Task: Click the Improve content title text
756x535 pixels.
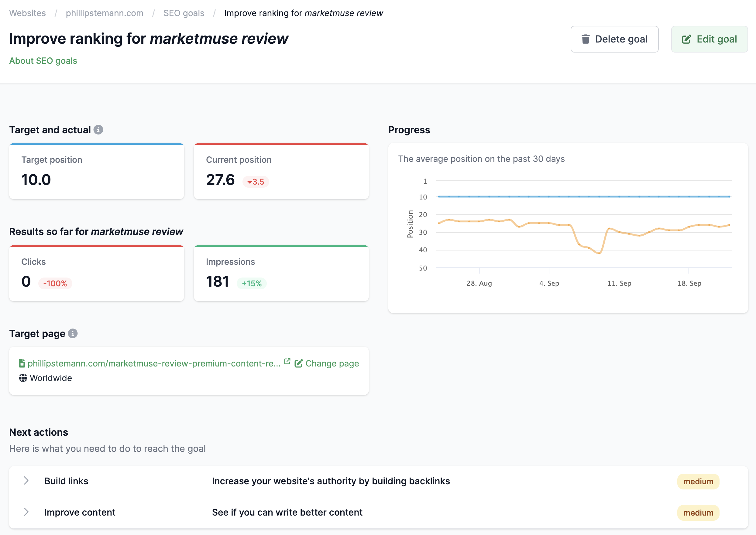Action: (x=80, y=512)
